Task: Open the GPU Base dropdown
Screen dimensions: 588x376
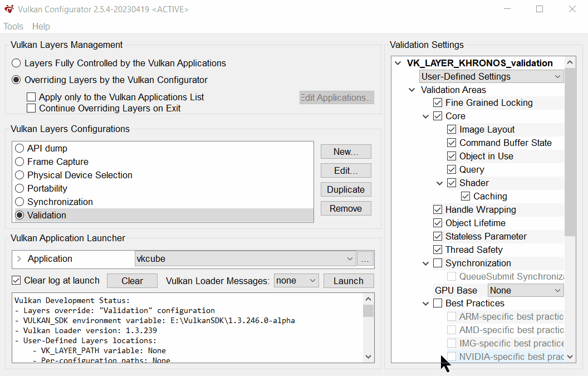Action: point(525,290)
